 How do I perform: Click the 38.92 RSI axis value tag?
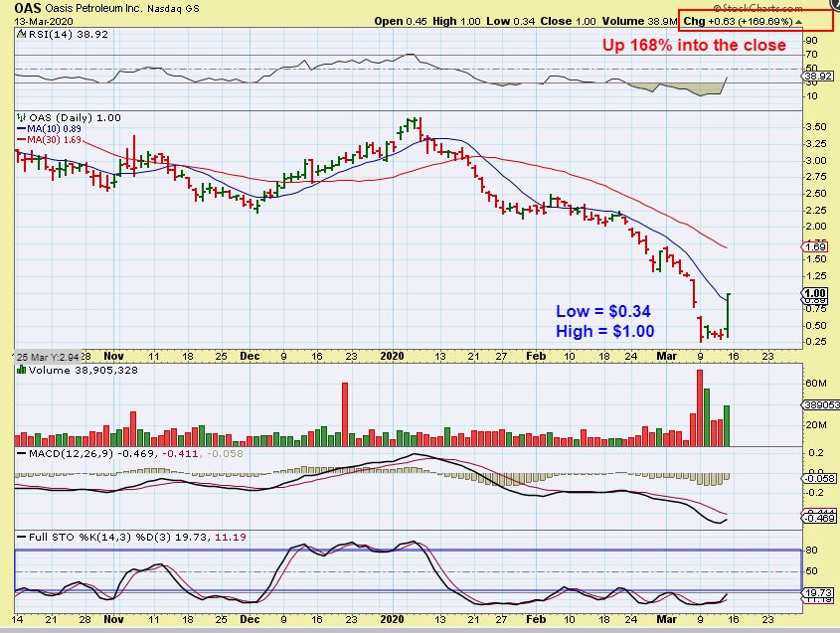[819, 77]
